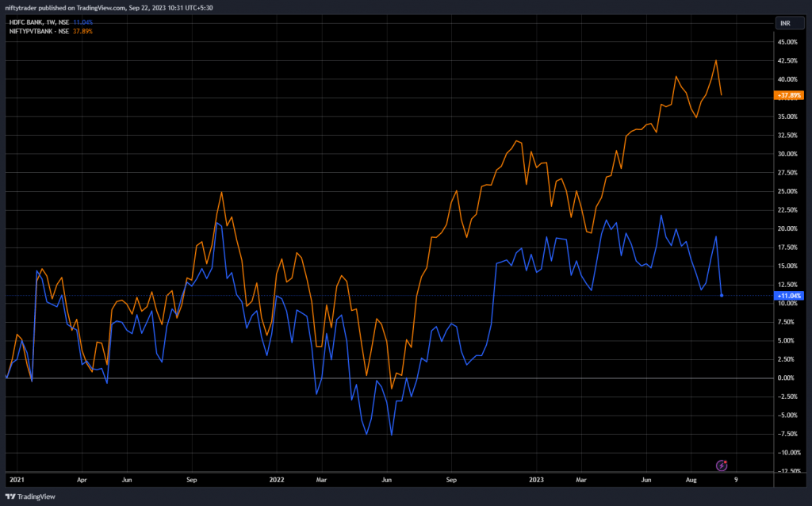Click the TradingView logo at bottom left
Viewport: 812px width, 506px height.
pos(30,496)
